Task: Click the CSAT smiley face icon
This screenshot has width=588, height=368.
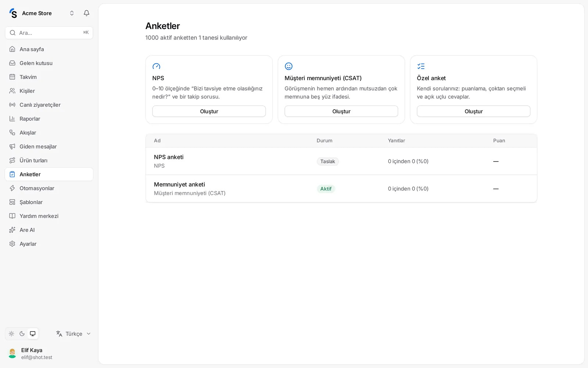Action: tap(289, 66)
